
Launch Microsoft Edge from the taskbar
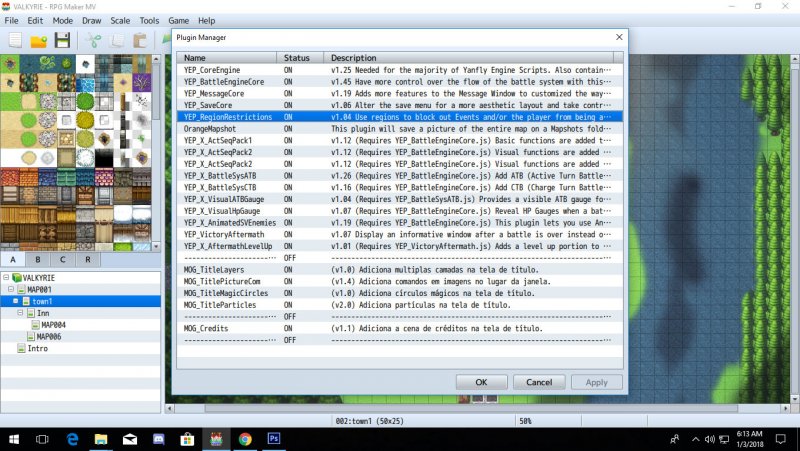[72, 439]
